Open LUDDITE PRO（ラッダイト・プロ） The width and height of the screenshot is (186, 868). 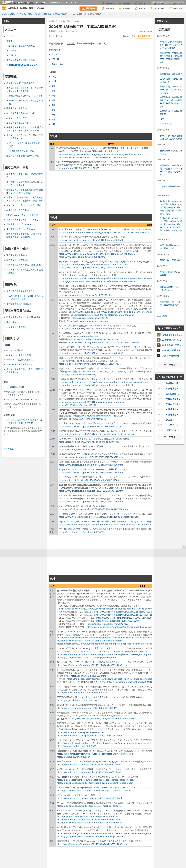(x=23, y=399)
